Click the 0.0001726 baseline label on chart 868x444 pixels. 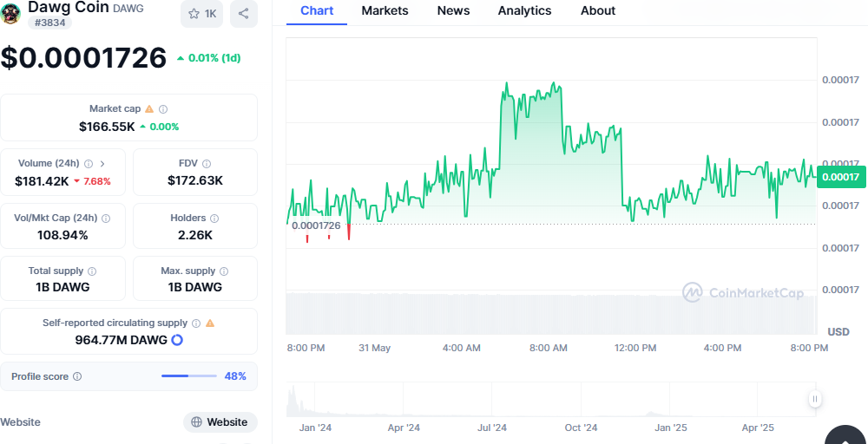(316, 225)
